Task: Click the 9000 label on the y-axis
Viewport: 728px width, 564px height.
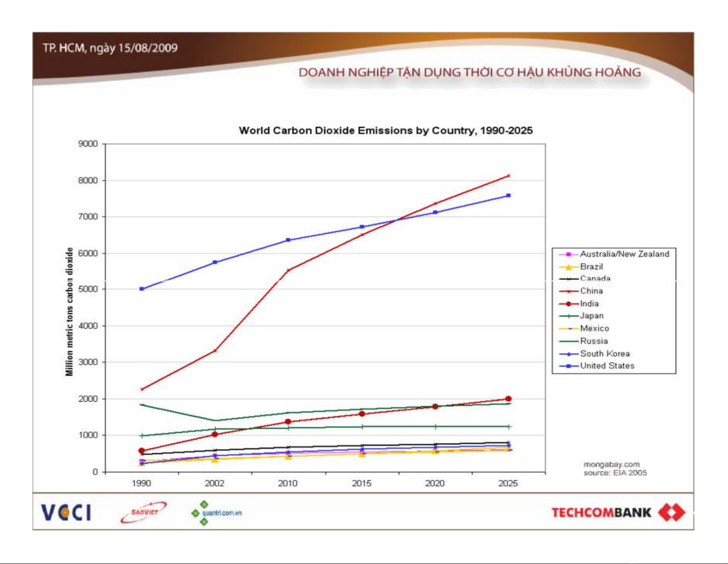Action: pyautogui.click(x=88, y=144)
